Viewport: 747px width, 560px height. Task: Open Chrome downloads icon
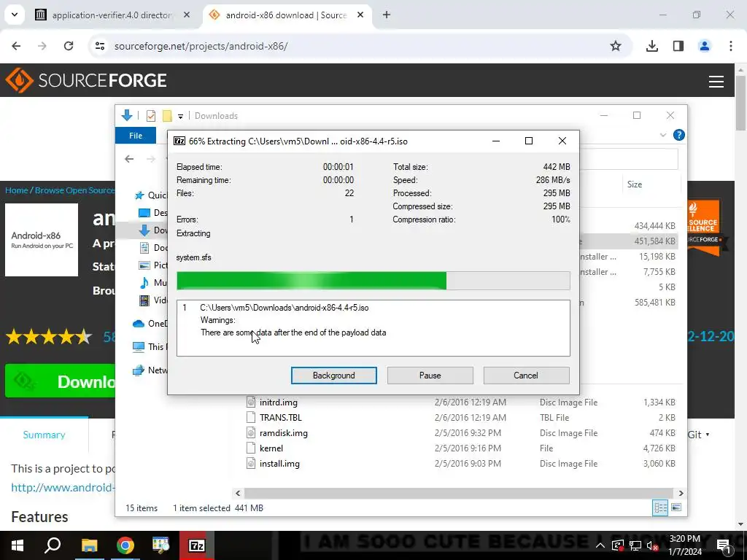652,46
